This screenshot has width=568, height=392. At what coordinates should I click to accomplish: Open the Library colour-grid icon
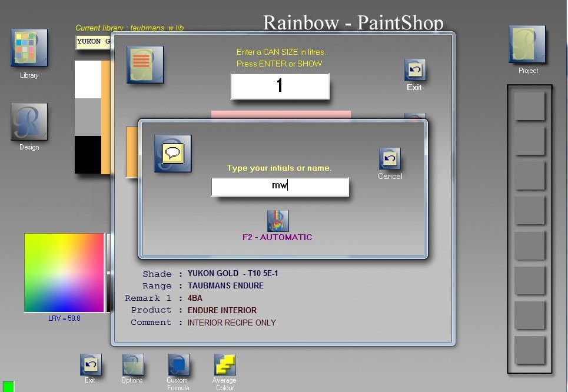pyautogui.click(x=29, y=48)
